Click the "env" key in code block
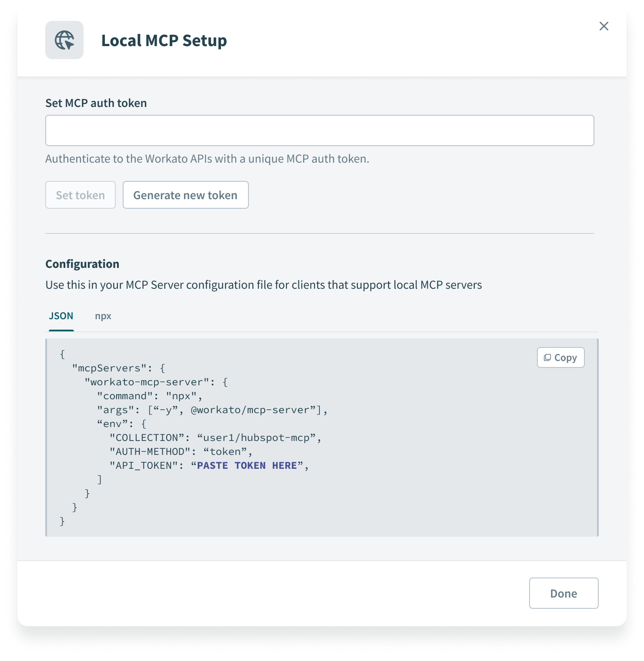 coord(112,424)
